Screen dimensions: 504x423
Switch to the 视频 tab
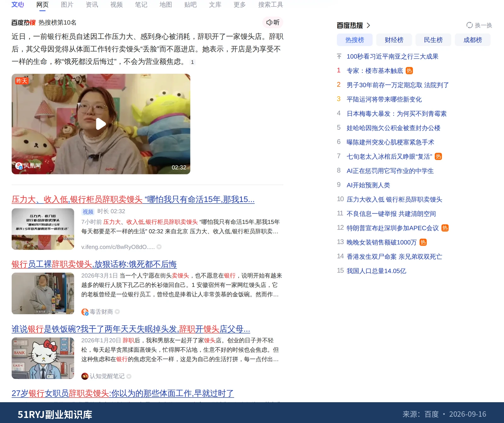(116, 5)
